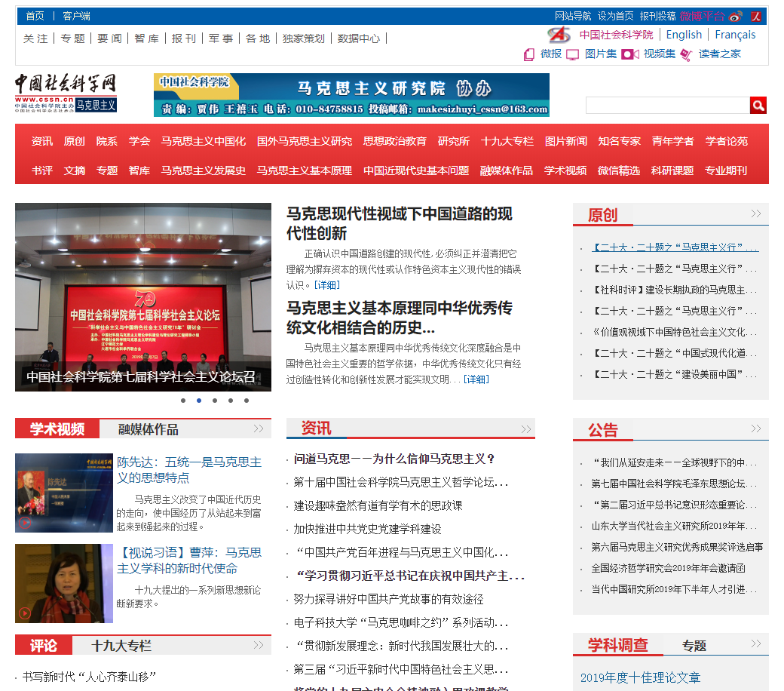Screen dimensions: 784x691
Task: Select the second (active) carousel dot
Action: click(199, 401)
